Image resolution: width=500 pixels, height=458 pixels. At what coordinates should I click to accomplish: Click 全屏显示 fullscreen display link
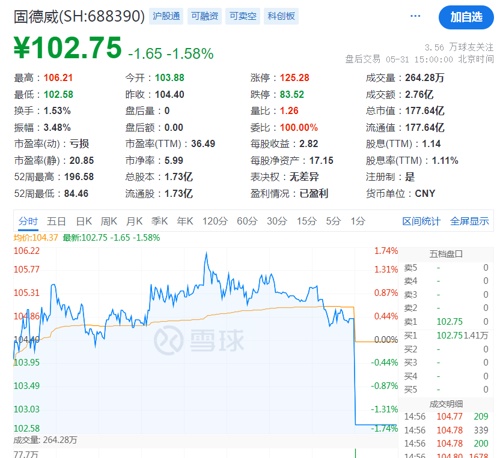pos(469,221)
